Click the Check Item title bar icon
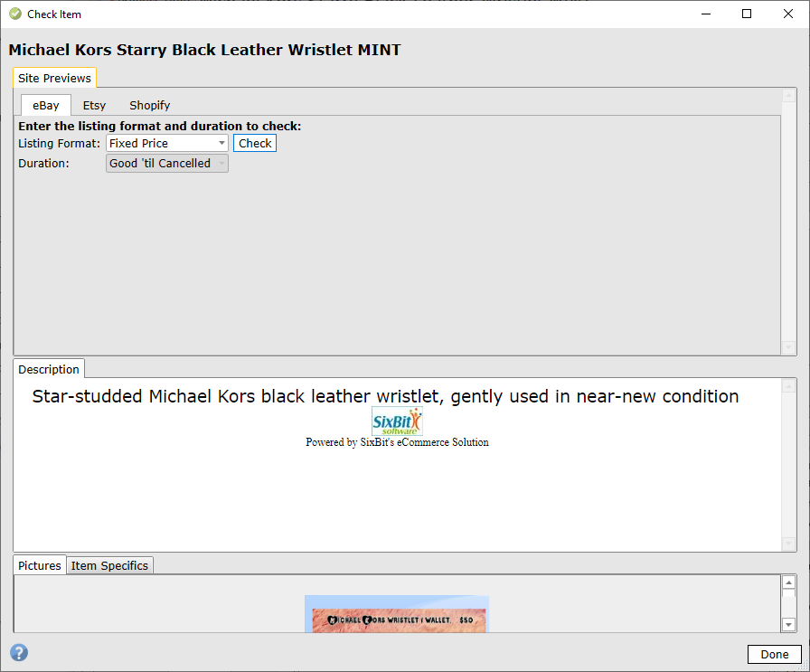The width and height of the screenshot is (810, 672). [x=14, y=14]
